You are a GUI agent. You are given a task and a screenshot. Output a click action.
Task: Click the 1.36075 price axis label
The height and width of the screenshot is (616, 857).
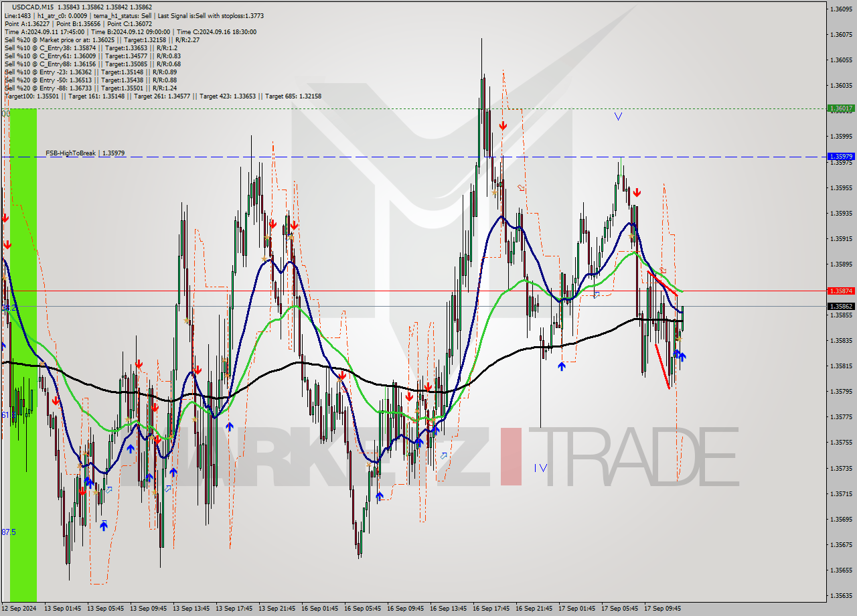[x=841, y=34]
